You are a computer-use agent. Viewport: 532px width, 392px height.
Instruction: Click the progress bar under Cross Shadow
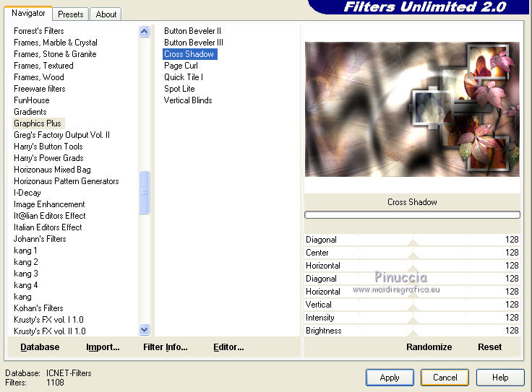click(412, 215)
